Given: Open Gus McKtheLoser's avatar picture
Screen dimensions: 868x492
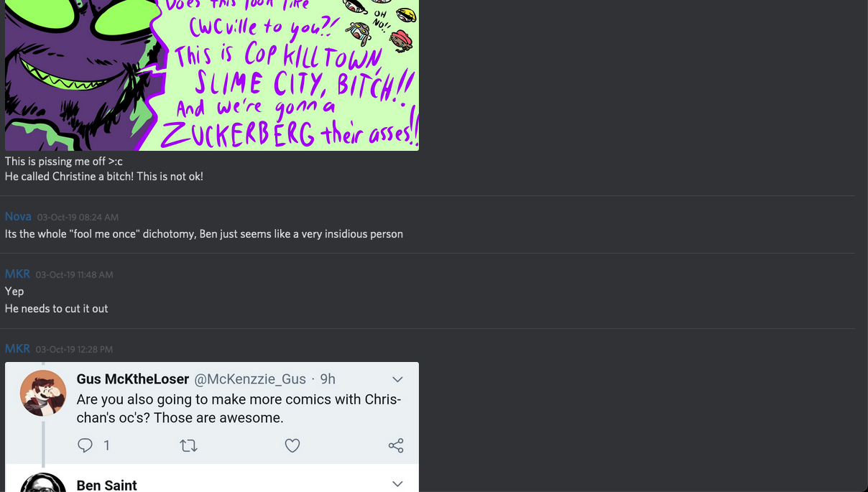Looking at the screenshot, I should click(x=43, y=393).
